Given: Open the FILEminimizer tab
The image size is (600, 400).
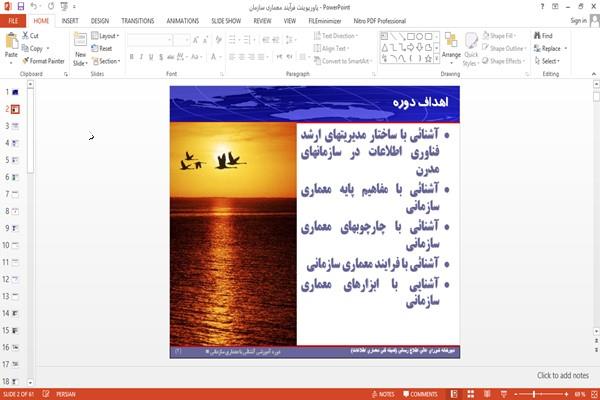Looking at the screenshot, I should tap(324, 21).
